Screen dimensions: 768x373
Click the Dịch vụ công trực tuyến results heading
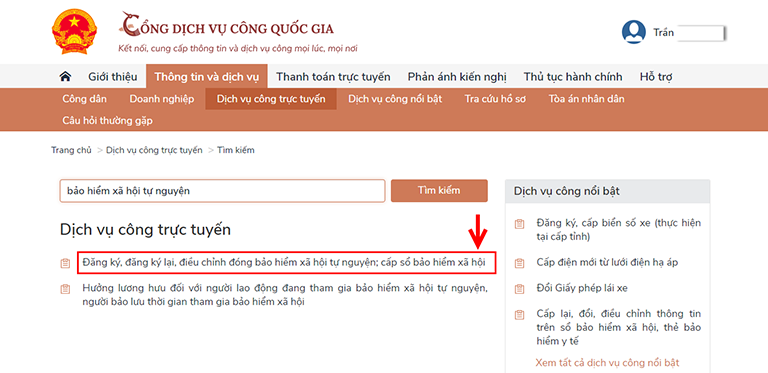[x=145, y=229]
